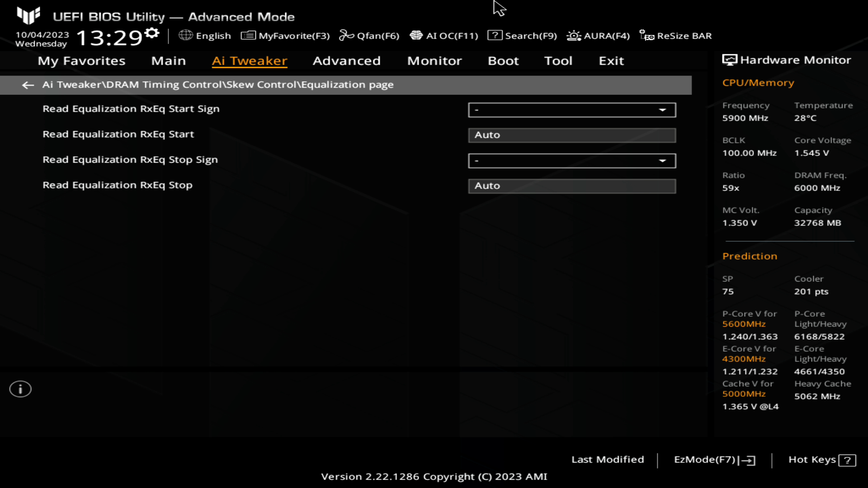Click the 13:29 clock display
This screenshot has width=868, height=488.
tap(109, 38)
